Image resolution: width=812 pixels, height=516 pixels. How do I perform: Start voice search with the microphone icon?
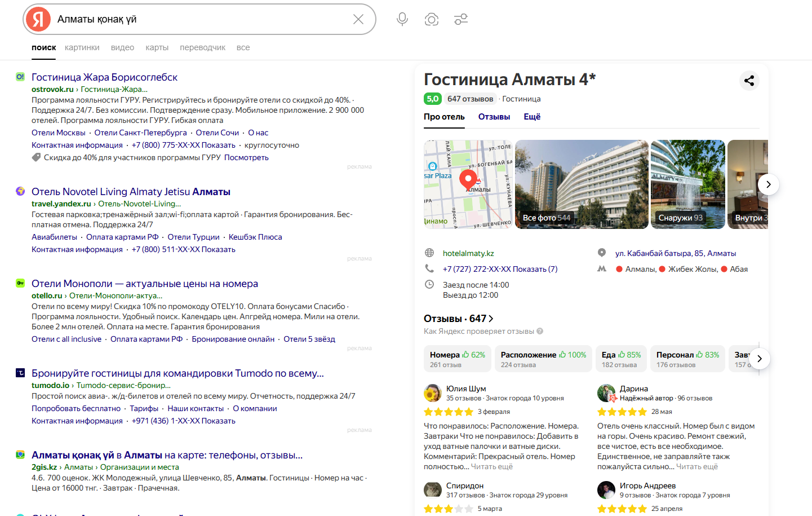(x=402, y=19)
